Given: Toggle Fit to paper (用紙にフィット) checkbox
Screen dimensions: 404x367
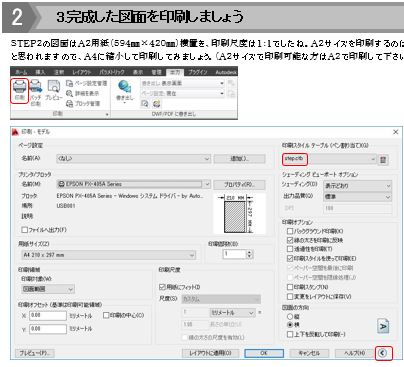Looking at the screenshot, I should click(x=162, y=287).
